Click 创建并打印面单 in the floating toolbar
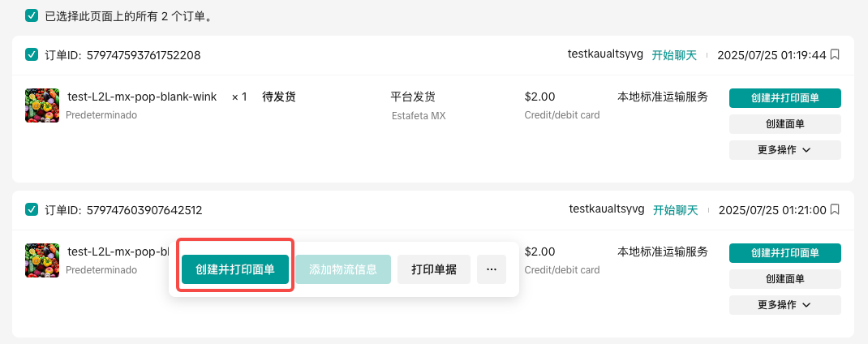Viewport: 868px width, 344px height. pos(235,269)
